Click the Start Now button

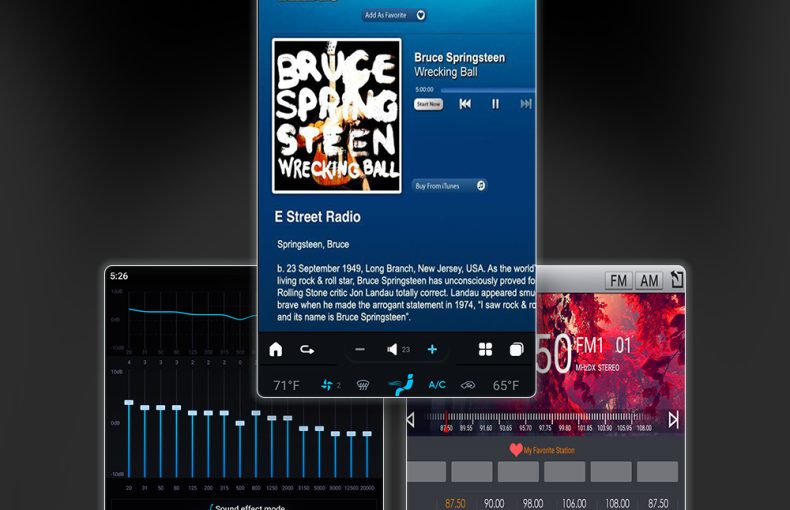[428, 104]
